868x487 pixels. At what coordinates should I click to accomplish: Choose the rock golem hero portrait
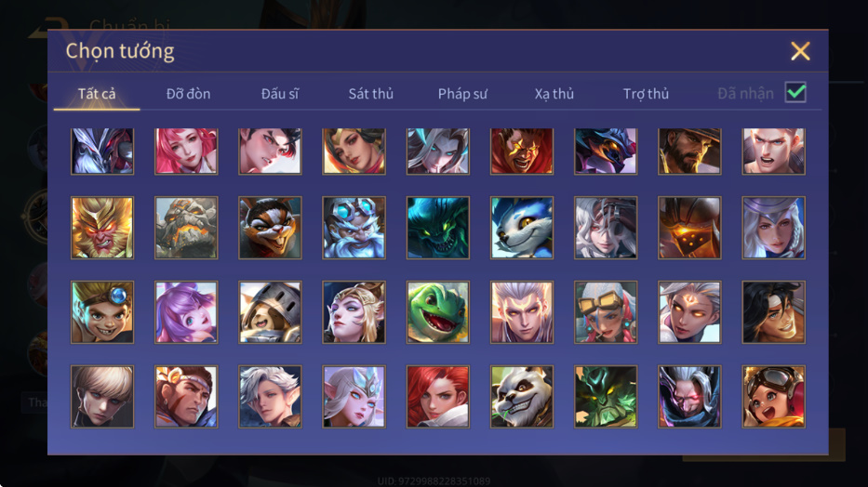pyautogui.click(x=186, y=228)
